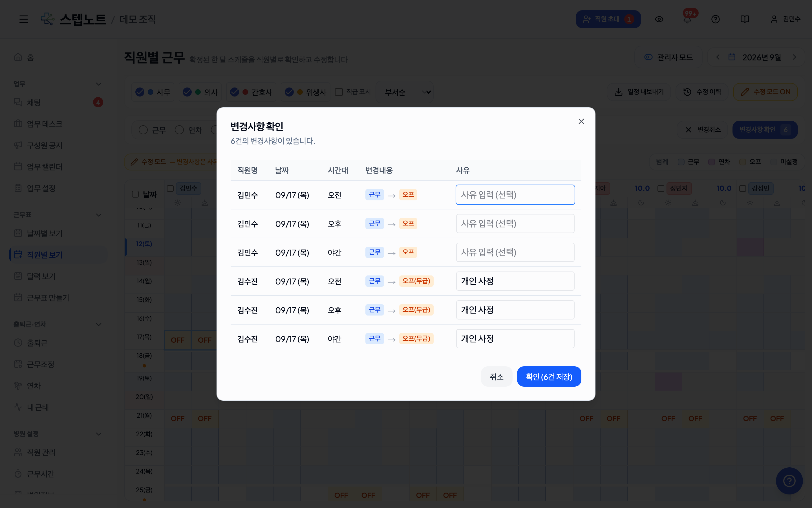Click history icon on 수정 이력
812x508 pixels.
coord(687,92)
